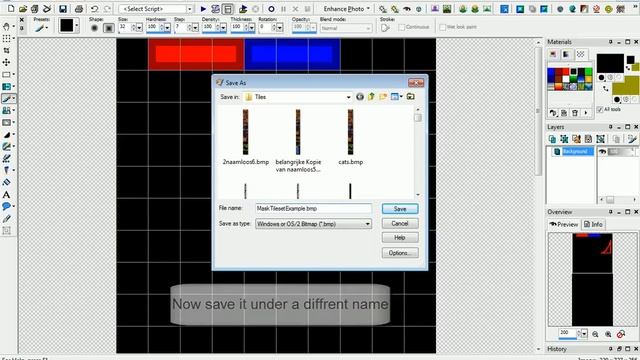
Task: Switch to the Info tab in Overview
Action: click(593, 224)
